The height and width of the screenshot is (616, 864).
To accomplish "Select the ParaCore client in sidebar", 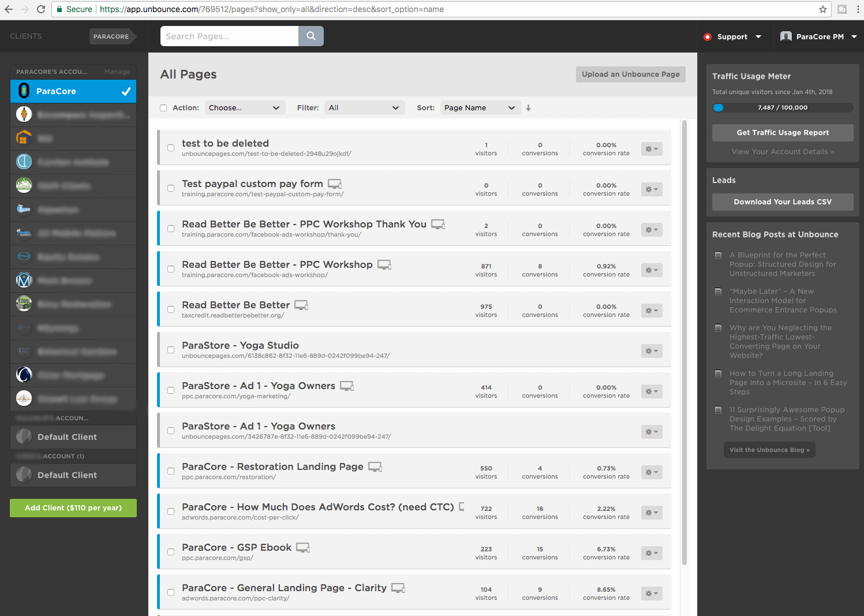I will [x=73, y=91].
